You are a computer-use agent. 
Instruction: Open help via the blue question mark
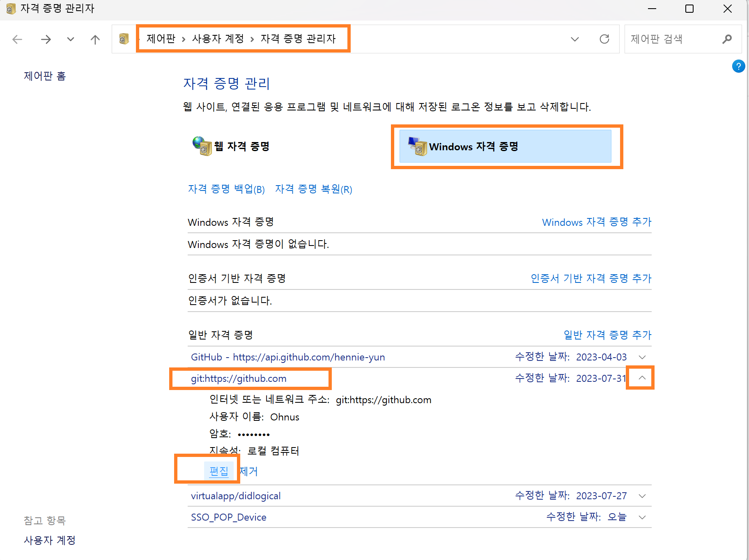click(738, 66)
